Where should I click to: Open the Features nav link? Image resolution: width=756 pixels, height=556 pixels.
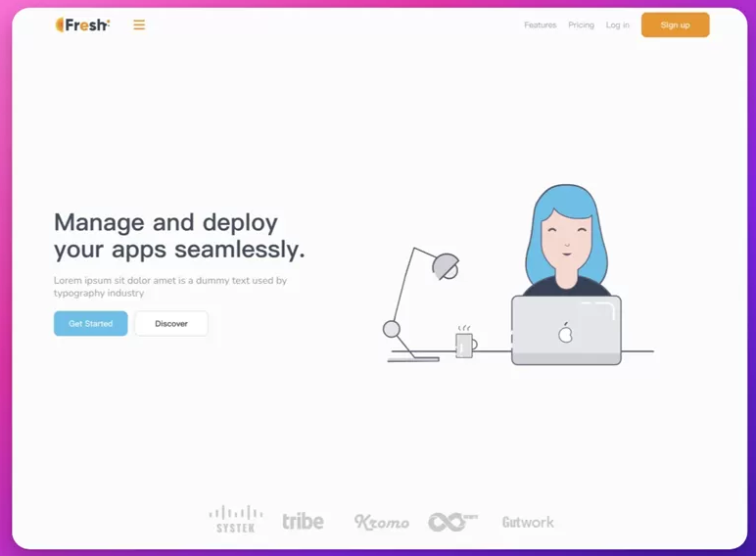click(x=540, y=25)
